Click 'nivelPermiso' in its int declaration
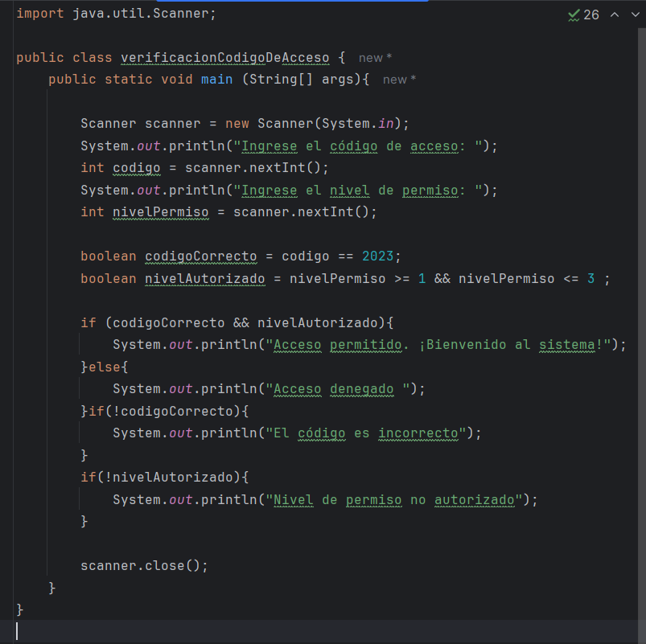 (161, 212)
